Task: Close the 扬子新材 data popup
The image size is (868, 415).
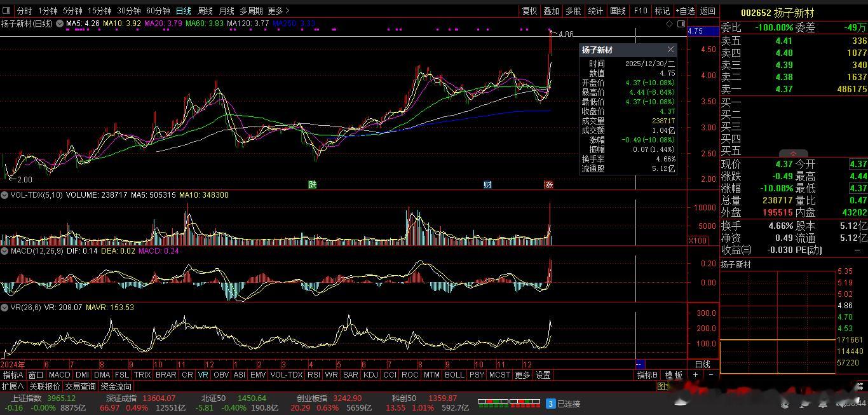Action: (x=670, y=50)
